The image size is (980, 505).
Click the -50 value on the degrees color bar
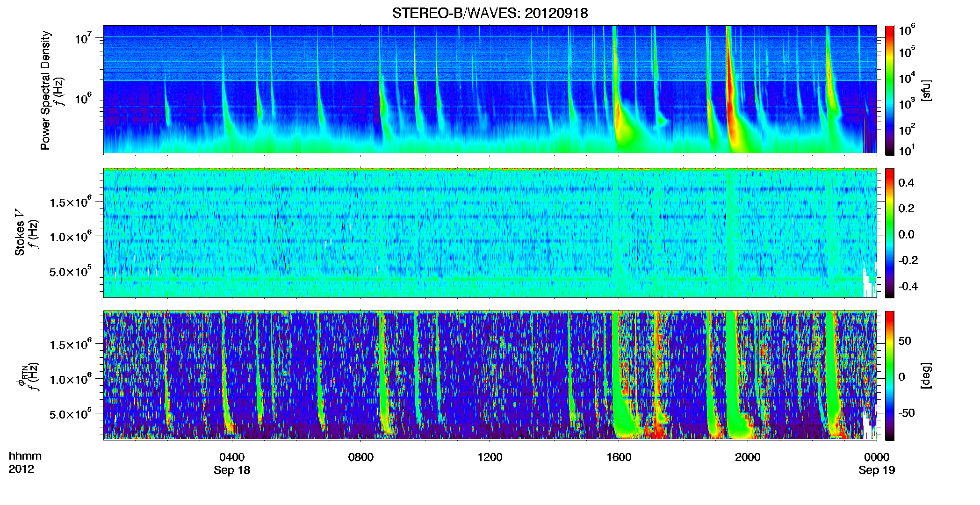pos(906,413)
